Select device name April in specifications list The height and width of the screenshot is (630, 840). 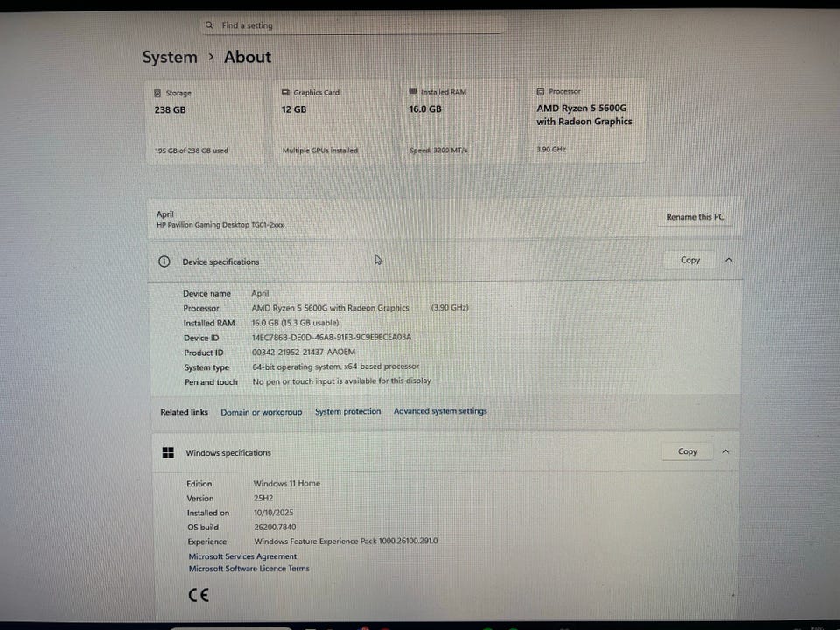pos(260,294)
